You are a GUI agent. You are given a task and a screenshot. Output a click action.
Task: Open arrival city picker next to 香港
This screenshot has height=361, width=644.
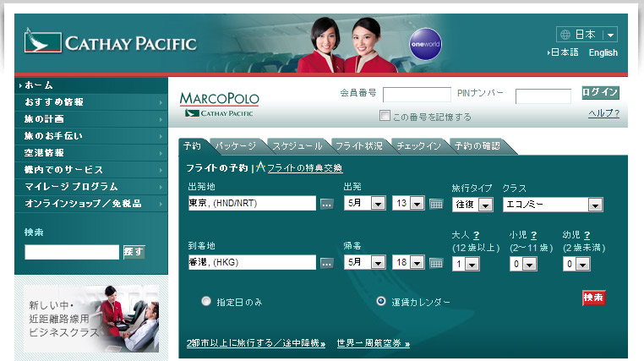tap(327, 263)
